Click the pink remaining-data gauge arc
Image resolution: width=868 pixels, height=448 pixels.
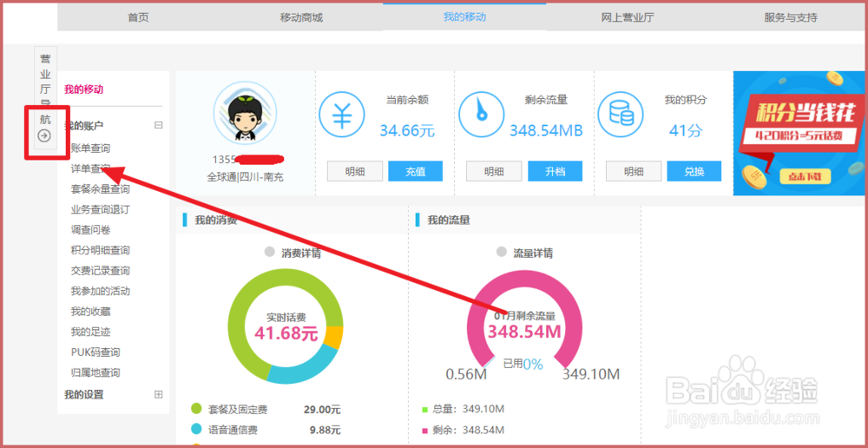525,319
